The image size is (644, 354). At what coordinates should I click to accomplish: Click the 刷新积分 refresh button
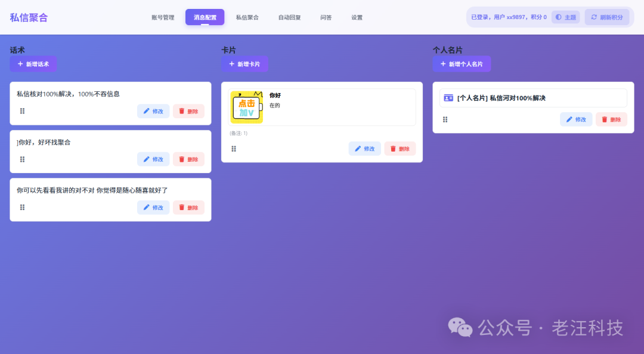(x=606, y=17)
